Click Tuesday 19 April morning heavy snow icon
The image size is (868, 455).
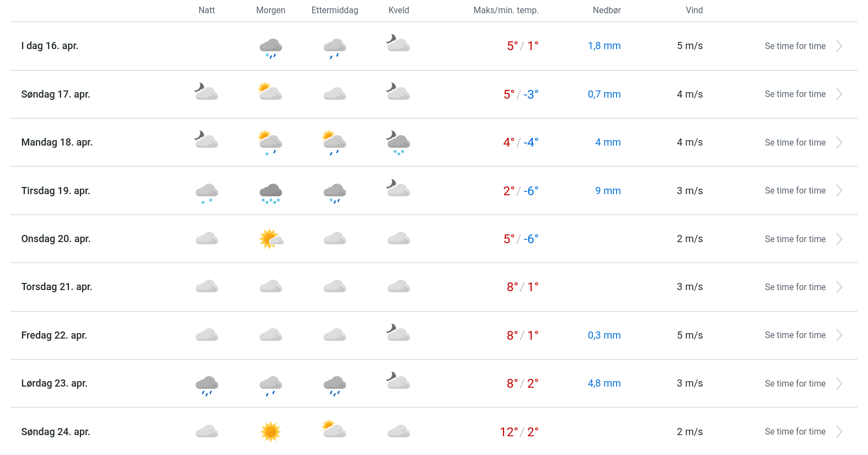click(x=271, y=192)
